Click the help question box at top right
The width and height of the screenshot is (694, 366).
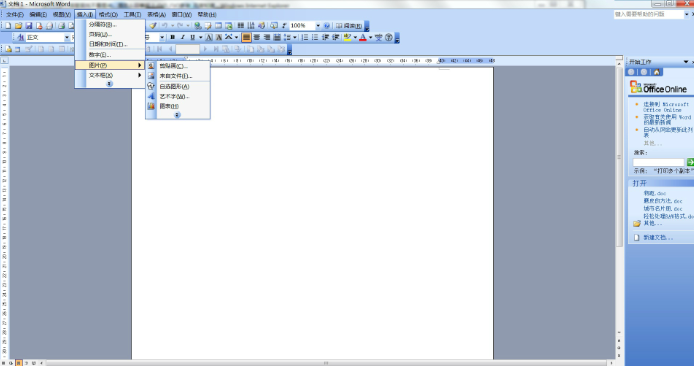coord(649,15)
